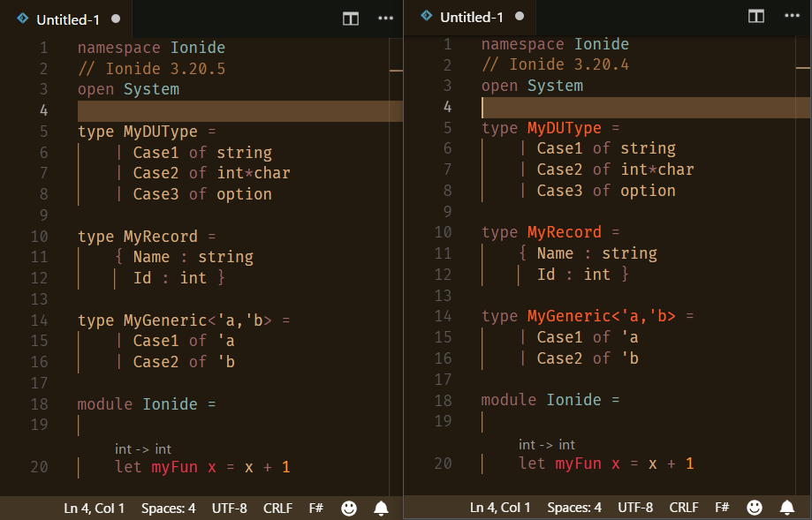
Task: Click myFun on line 20 in left editor
Action: tap(175, 467)
